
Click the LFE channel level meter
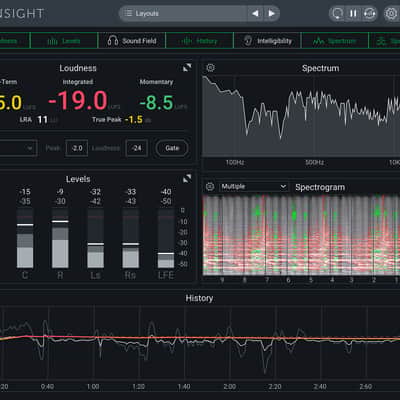pos(166,238)
